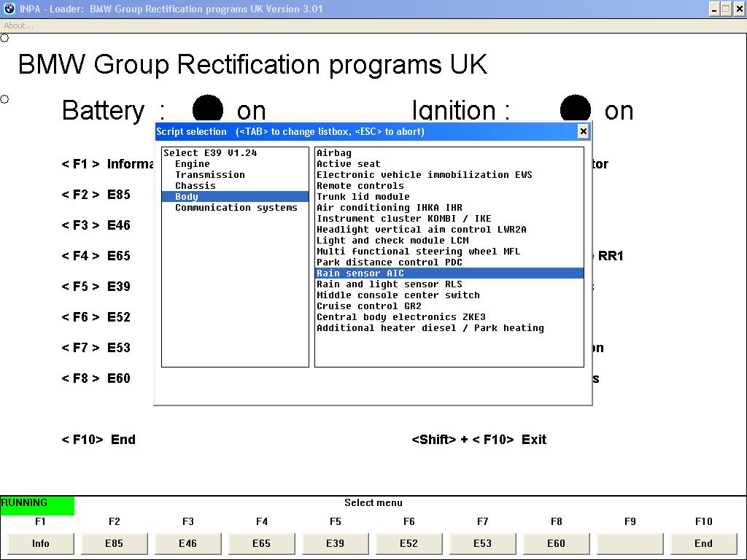Click the <F8> E60 menu line
The image size is (747, 560).
pyautogui.click(x=96, y=378)
